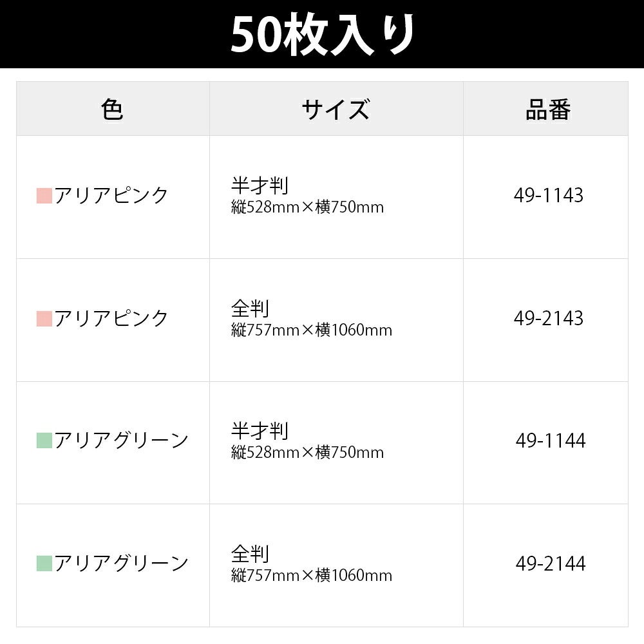Click product number 49-2143

pyautogui.click(x=548, y=318)
